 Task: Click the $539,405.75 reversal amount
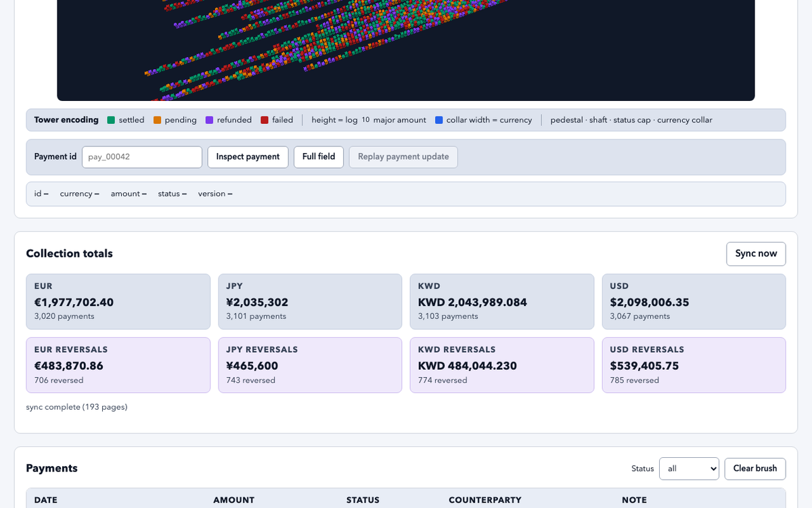point(644,366)
